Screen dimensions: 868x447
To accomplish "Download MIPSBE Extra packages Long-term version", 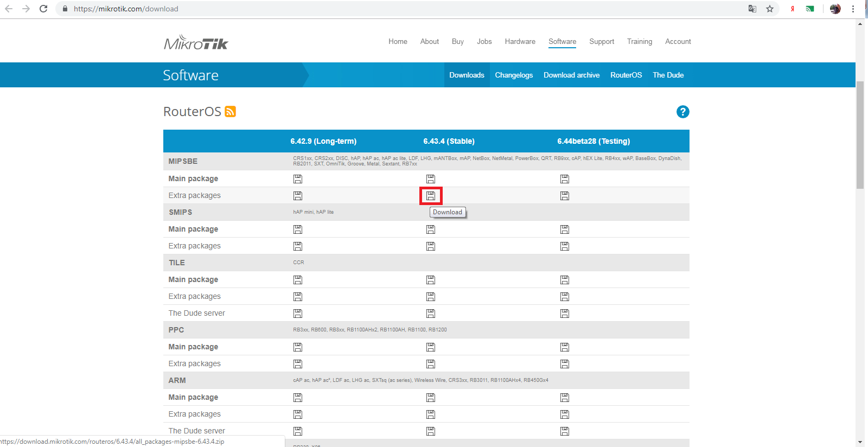I will pos(298,196).
